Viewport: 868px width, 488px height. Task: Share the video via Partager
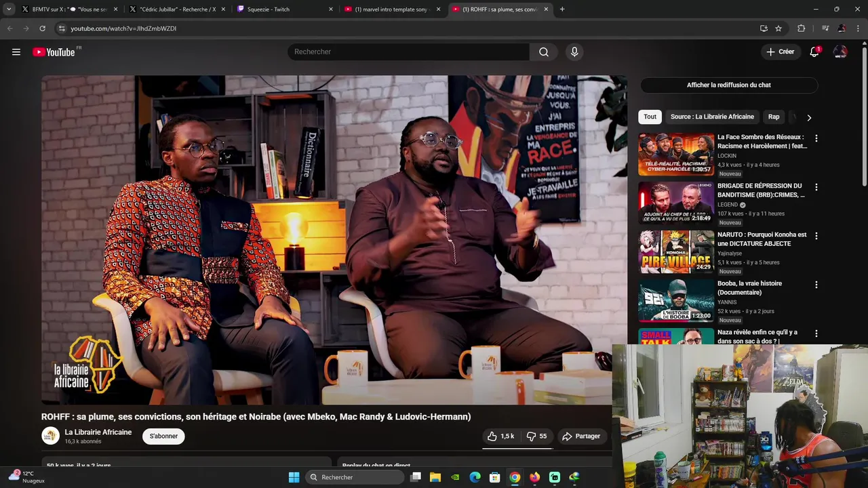click(x=581, y=436)
